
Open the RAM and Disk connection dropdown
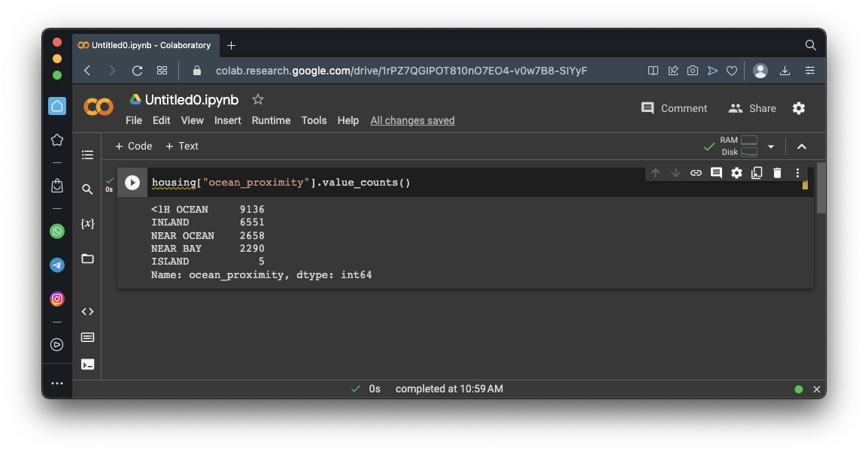pos(771,147)
